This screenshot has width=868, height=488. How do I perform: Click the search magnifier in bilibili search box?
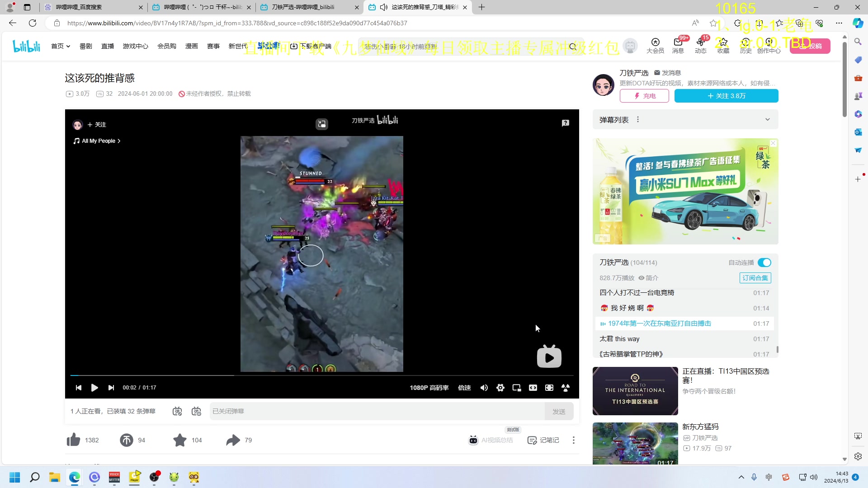click(x=573, y=46)
